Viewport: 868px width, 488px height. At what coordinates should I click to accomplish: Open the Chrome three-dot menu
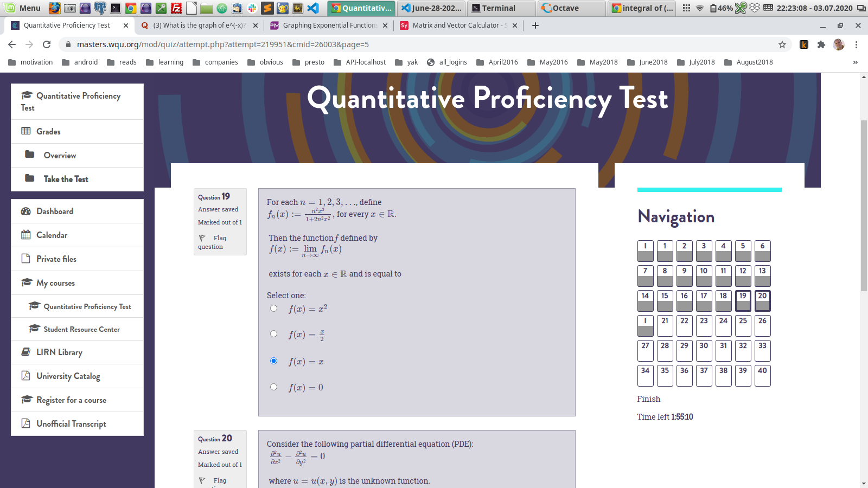click(x=856, y=44)
